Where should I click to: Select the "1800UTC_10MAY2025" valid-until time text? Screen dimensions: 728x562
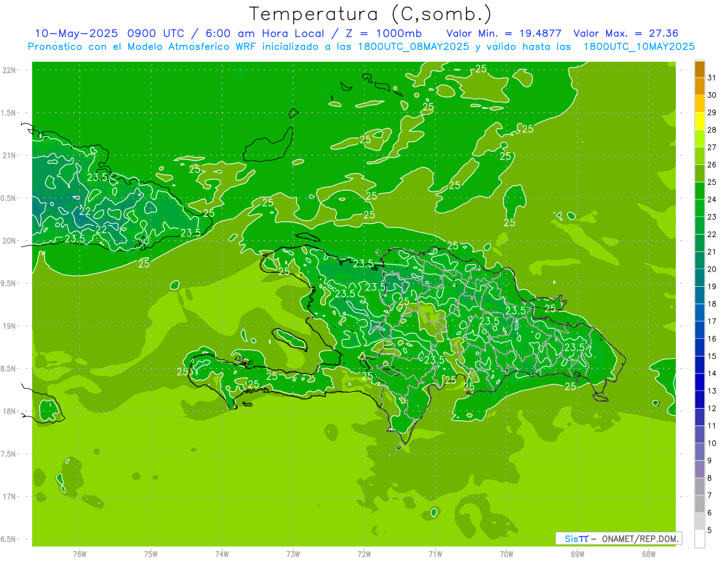tap(639, 47)
